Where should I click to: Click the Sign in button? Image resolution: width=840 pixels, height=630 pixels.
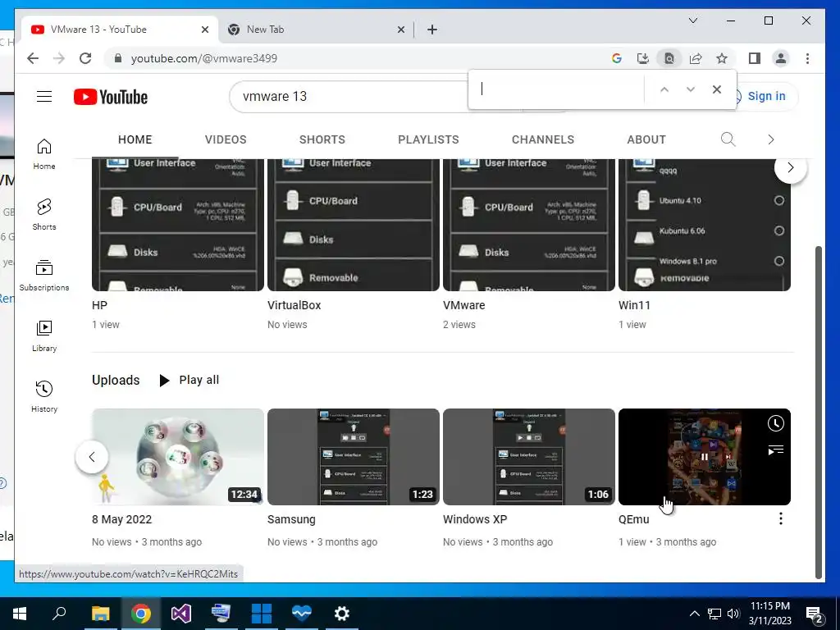[766, 97]
